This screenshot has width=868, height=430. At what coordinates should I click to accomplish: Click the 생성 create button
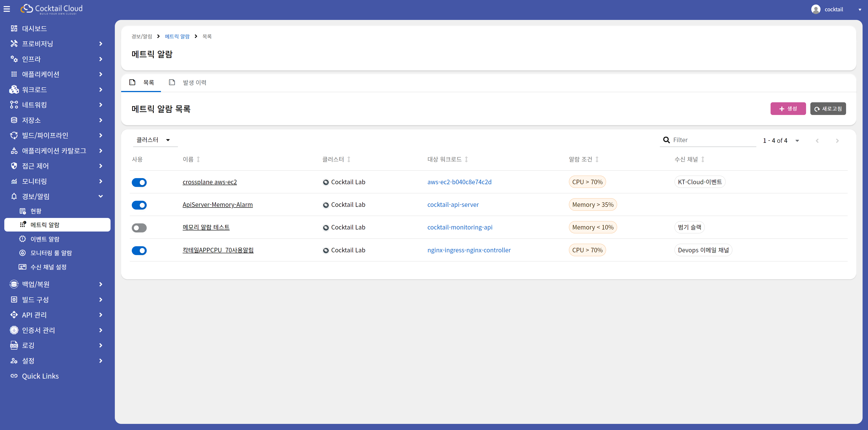tap(788, 109)
